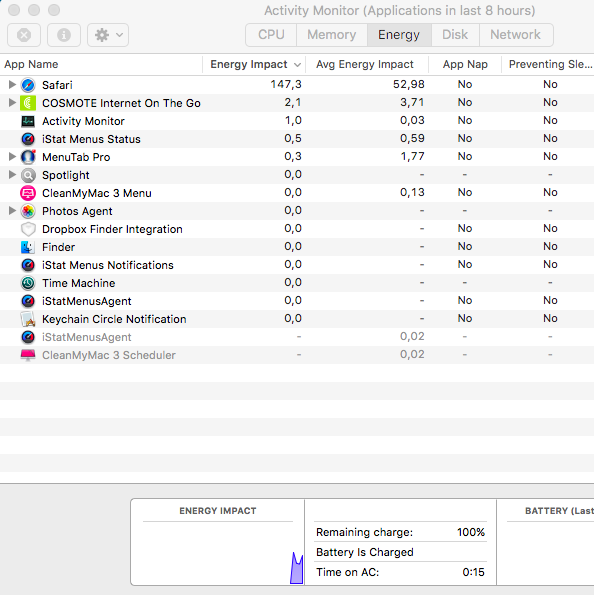
Task: Switch to the Disk tab
Action: pos(455,35)
